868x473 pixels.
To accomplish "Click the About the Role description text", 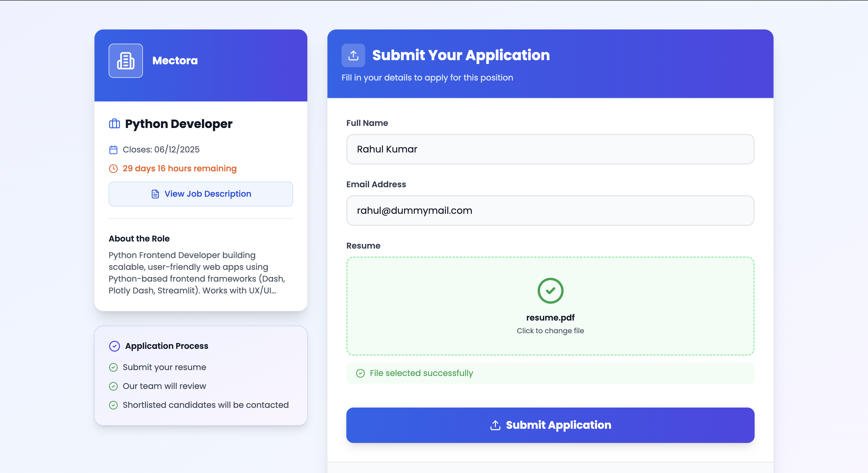I will (x=197, y=273).
